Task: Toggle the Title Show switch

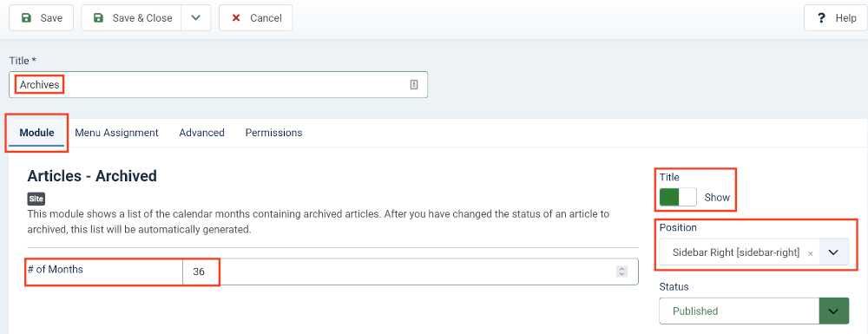Action: (678, 198)
